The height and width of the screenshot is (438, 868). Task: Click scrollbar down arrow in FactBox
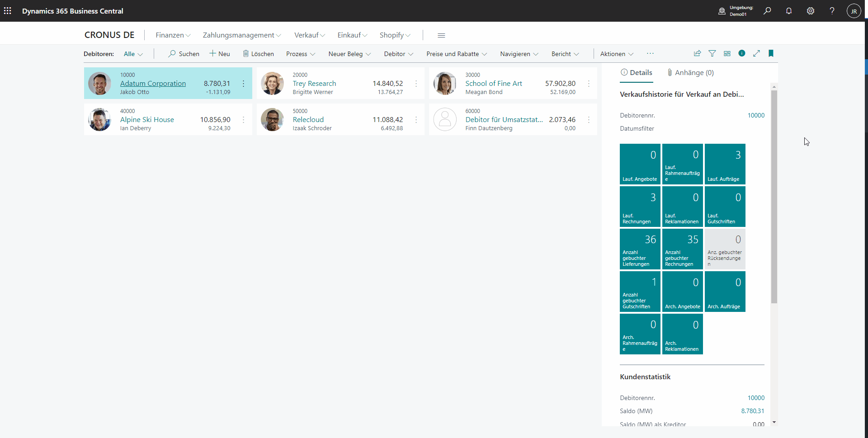coord(774,422)
